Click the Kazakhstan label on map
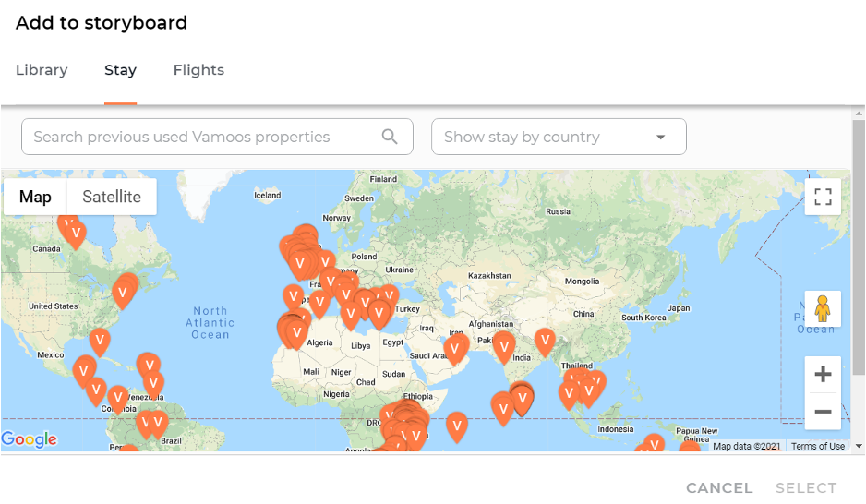866x504 pixels. pyautogui.click(x=489, y=275)
